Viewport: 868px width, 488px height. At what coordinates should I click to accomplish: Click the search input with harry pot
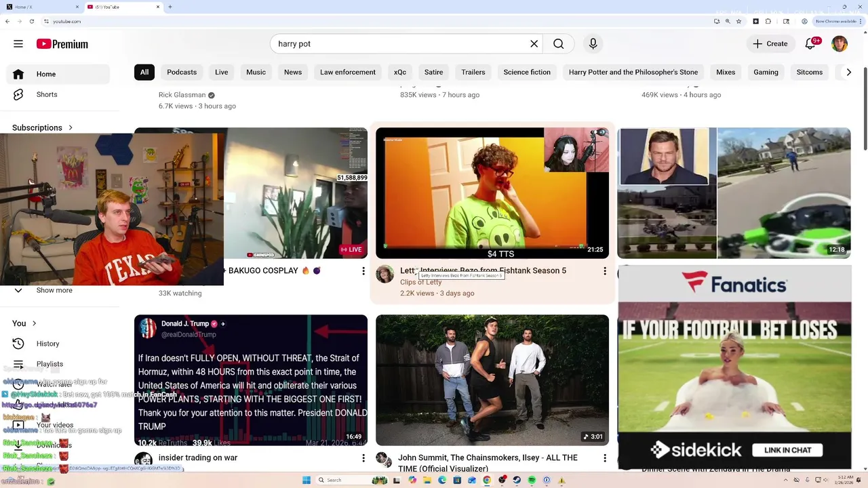(400, 44)
